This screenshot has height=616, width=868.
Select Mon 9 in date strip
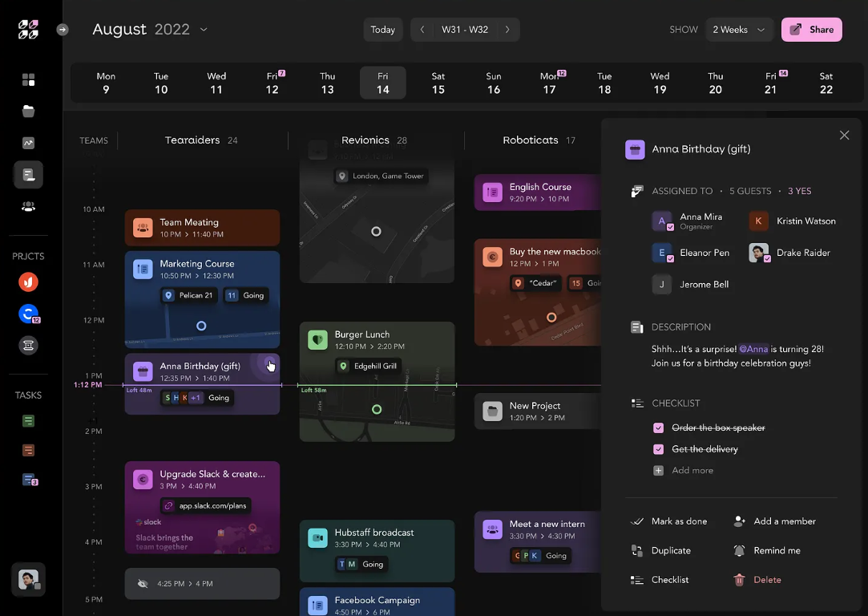106,83
